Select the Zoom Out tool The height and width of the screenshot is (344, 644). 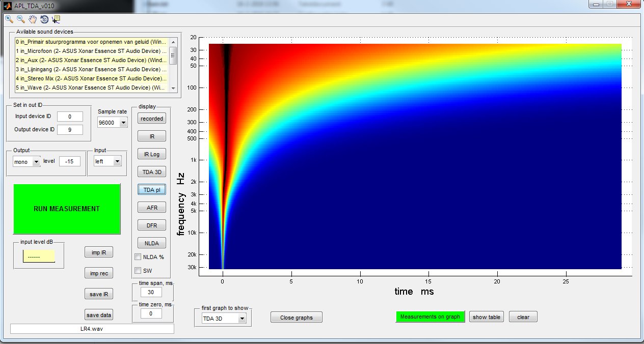pos(21,19)
